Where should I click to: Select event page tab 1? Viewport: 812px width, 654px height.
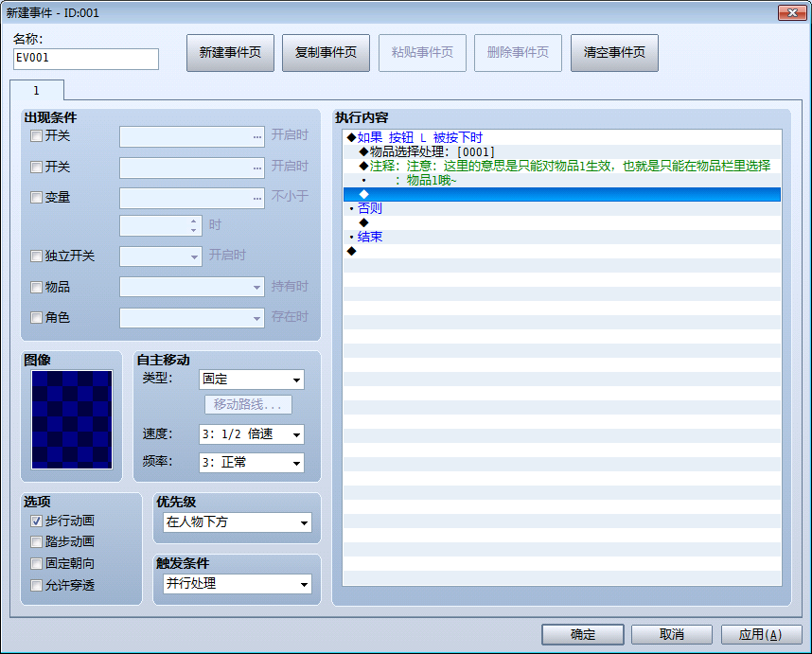pyautogui.click(x=37, y=91)
